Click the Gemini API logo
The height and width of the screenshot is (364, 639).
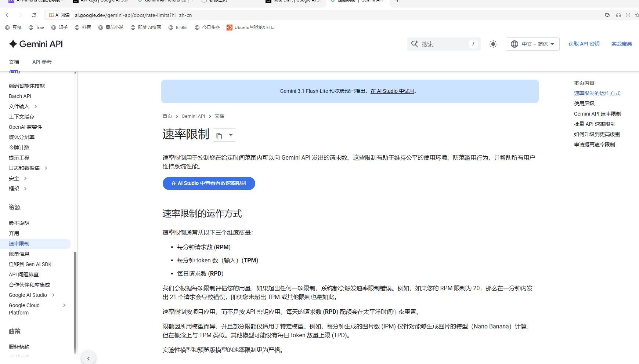point(36,44)
